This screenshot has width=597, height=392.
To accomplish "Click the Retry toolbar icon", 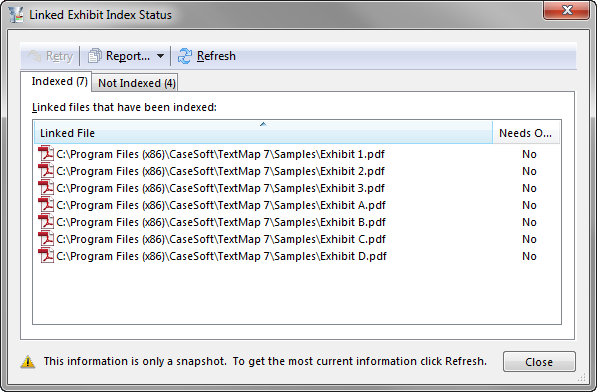I will coord(35,56).
